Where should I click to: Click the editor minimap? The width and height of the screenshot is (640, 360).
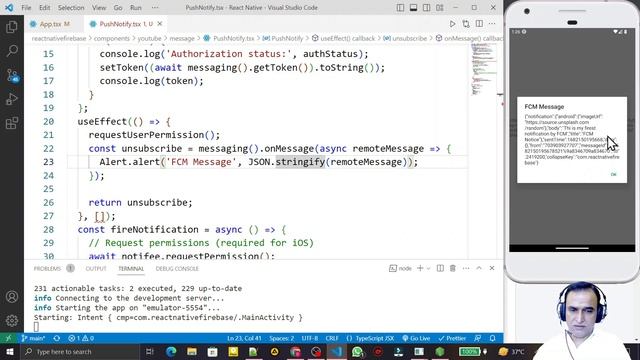[x=484, y=69]
